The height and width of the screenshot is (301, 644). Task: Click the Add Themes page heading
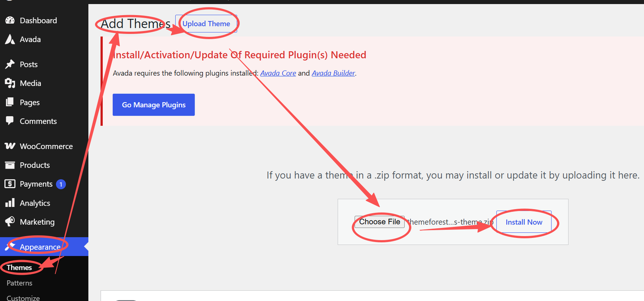(136, 24)
